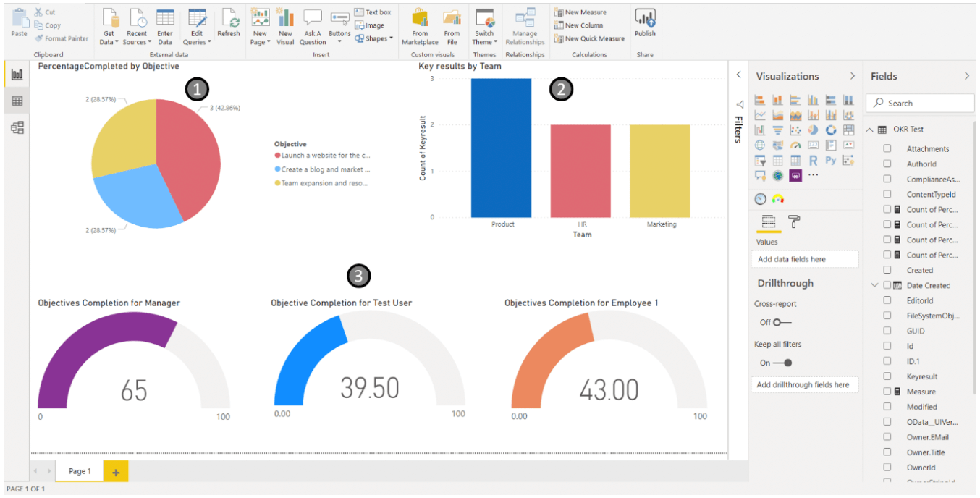
Task: Select the line chart visual
Action: 761,115
